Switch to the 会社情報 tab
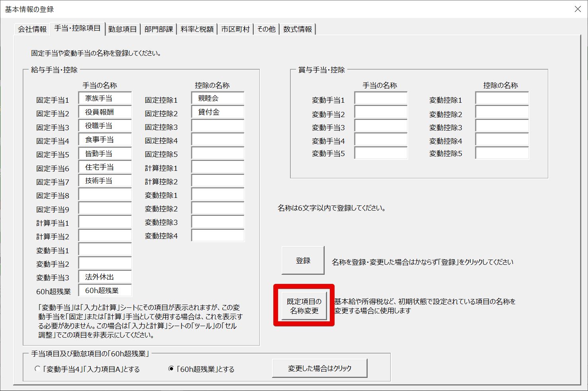 pyautogui.click(x=32, y=29)
